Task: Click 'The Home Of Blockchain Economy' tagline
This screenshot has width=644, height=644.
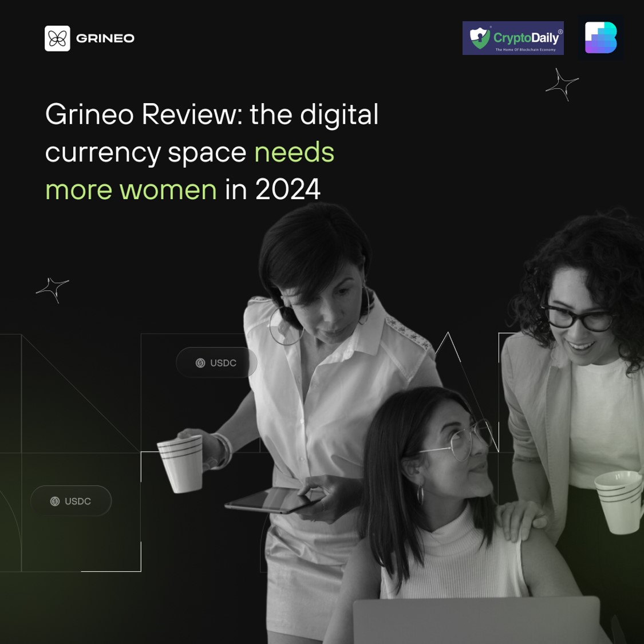Action: 527,49
